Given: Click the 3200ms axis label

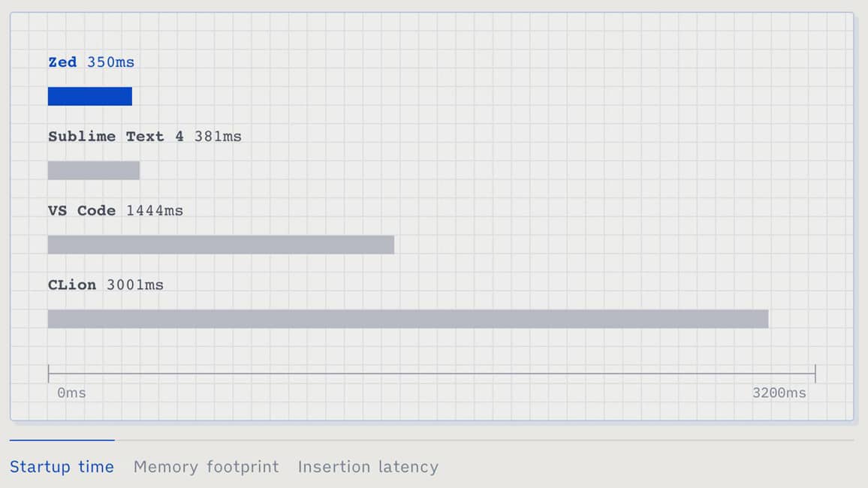Looking at the screenshot, I should (779, 393).
